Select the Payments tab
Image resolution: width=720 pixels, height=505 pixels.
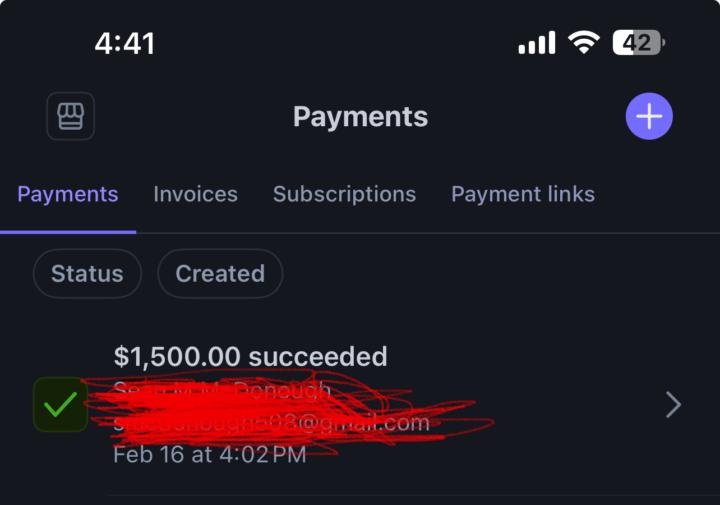(x=68, y=194)
